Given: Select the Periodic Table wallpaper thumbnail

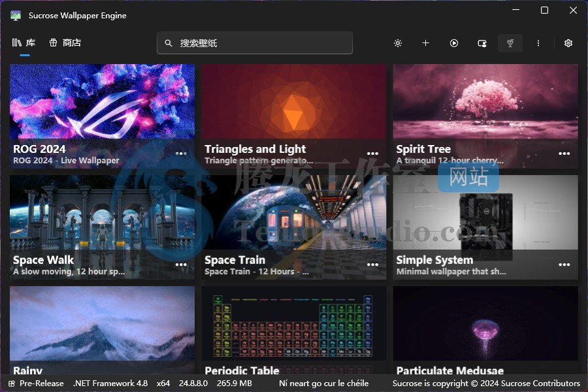Looking at the screenshot, I should tap(293, 323).
